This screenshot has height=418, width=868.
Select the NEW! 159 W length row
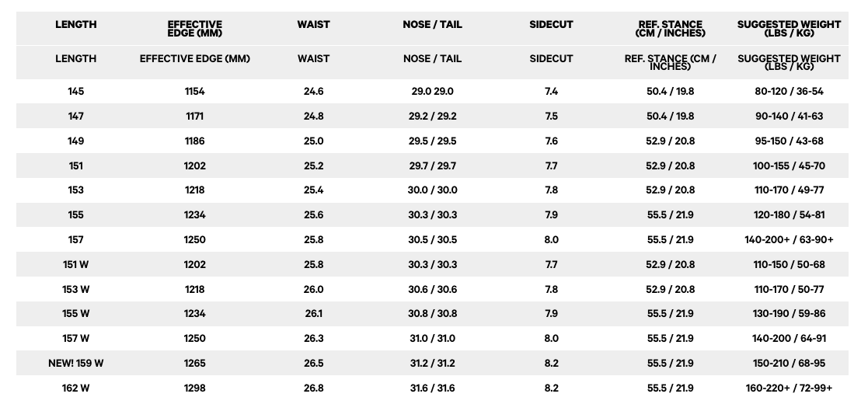pos(432,363)
